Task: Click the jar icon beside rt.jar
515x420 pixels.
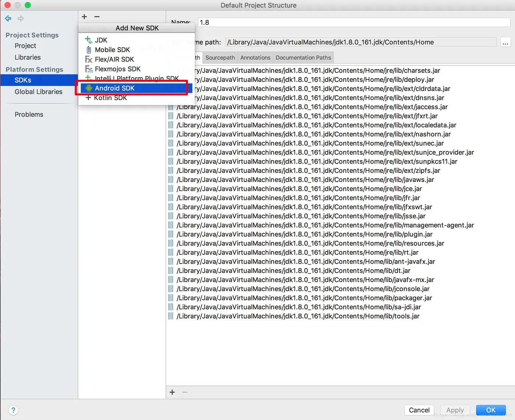Action: tap(171, 253)
